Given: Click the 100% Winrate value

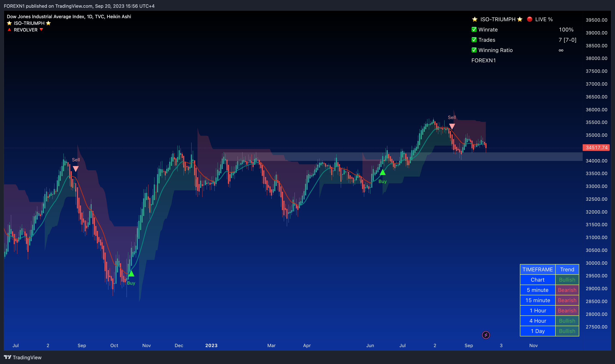Looking at the screenshot, I should click(x=566, y=30).
